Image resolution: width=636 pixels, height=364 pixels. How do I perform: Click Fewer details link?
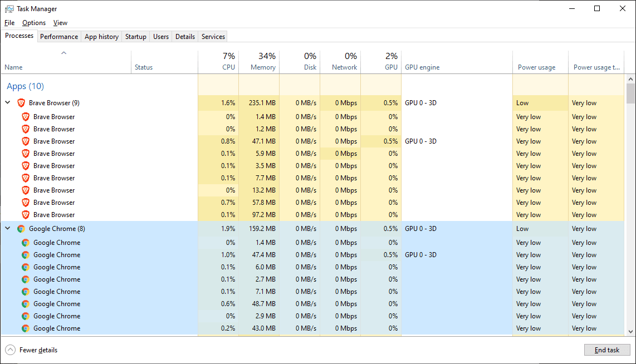(x=38, y=350)
